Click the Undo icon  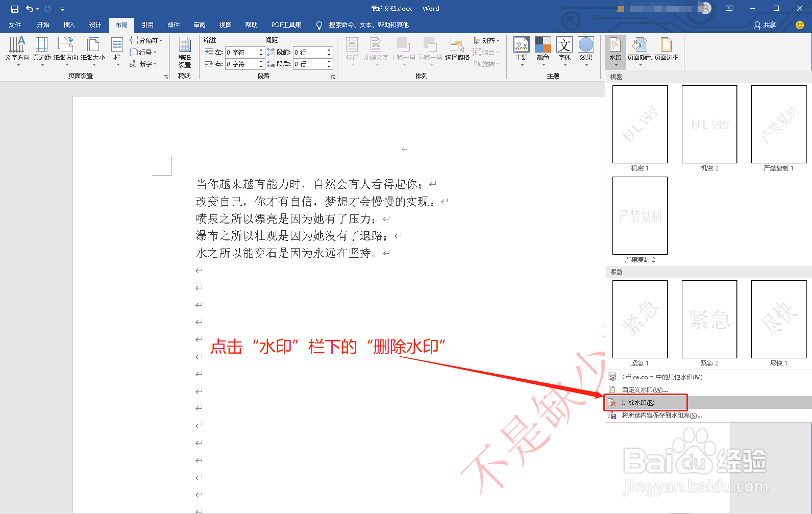pos(30,9)
